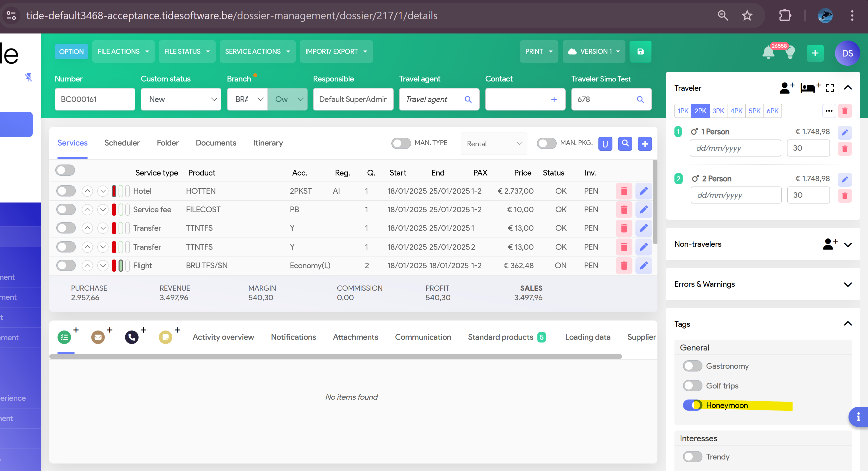Toggle the MAN. TYPE switch
Image resolution: width=868 pixels, height=471 pixels.
[x=401, y=143]
